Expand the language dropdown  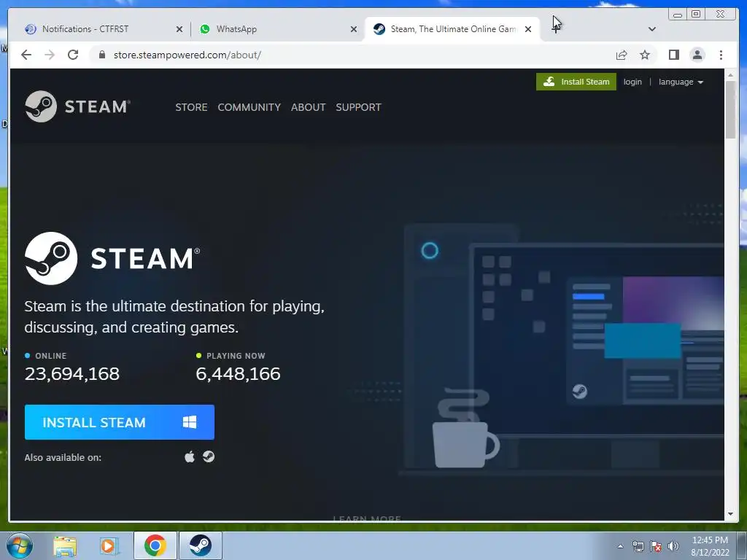click(x=681, y=82)
